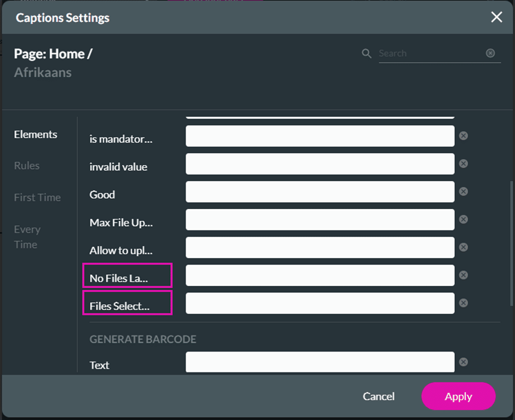Click clear icon for Allow to upload row
The height and width of the screenshot is (420, 515).
[463, 248]
